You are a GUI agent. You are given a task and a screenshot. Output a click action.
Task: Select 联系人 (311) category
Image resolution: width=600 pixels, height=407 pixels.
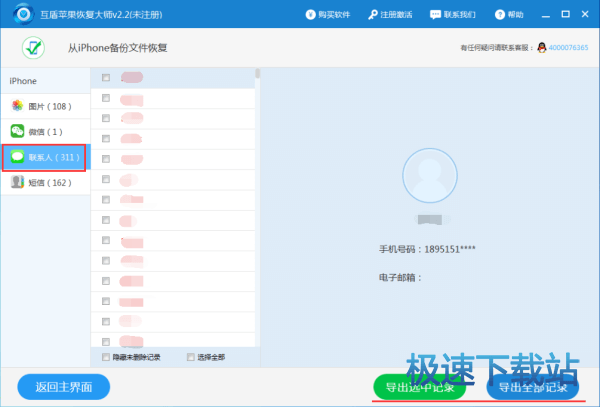pos(46,157)
